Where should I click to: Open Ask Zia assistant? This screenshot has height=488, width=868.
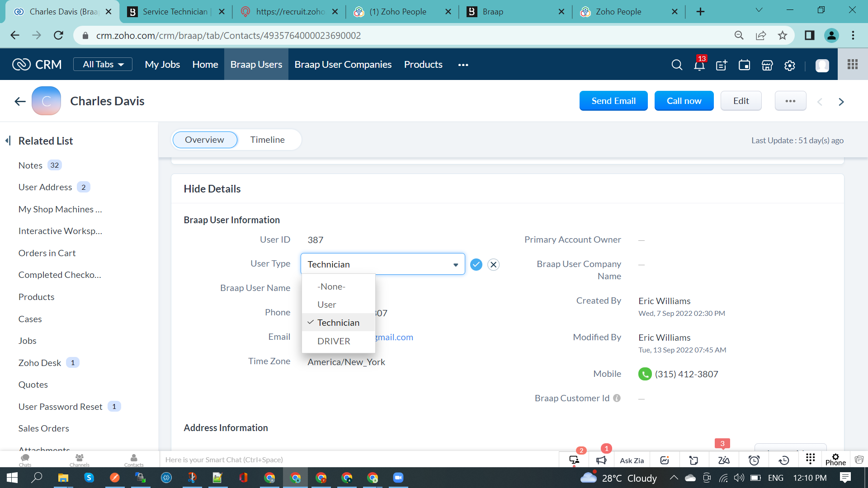[x=632, y=460]
